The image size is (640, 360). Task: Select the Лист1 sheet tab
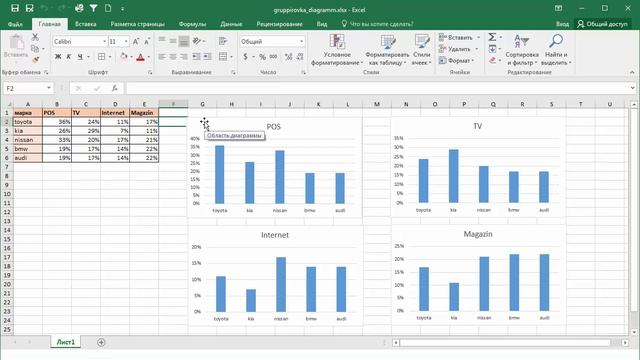tap(66, 342)
